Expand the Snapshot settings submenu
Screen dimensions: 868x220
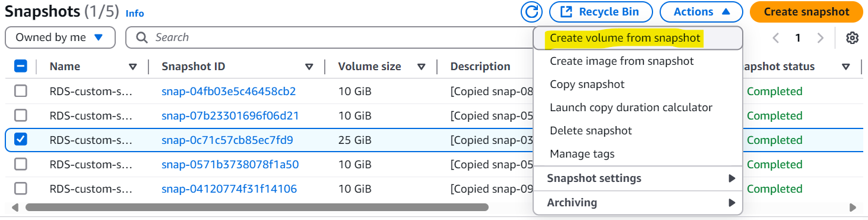[638, 178]
